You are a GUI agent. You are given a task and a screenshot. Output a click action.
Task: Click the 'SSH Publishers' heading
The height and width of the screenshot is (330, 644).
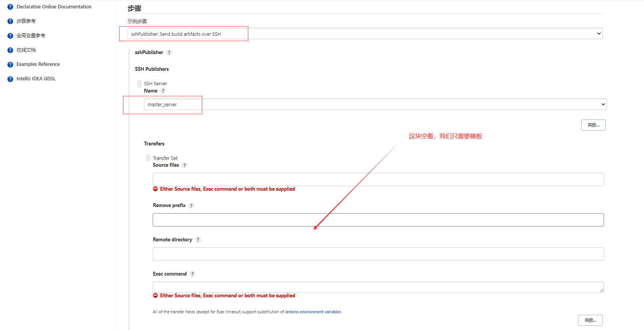[152, 69]
